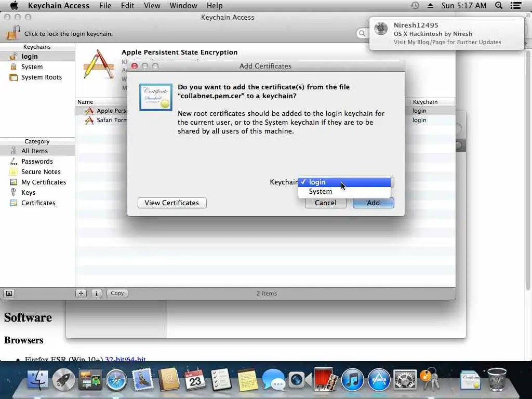532x399 pixels.
Task: Click the 32-bit/64-bit Firefox link
Action: 125,359
